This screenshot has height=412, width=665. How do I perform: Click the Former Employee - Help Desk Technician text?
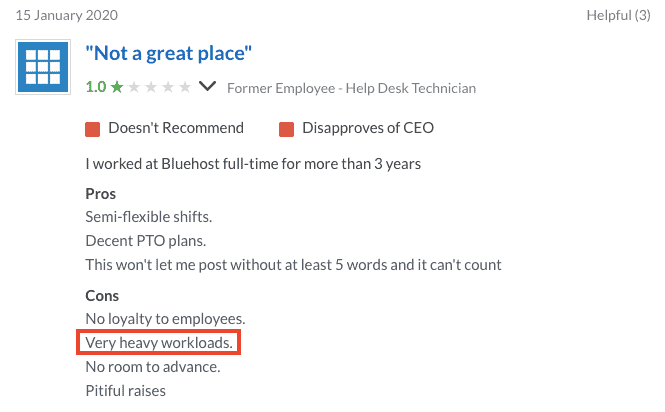click(352, 88)
